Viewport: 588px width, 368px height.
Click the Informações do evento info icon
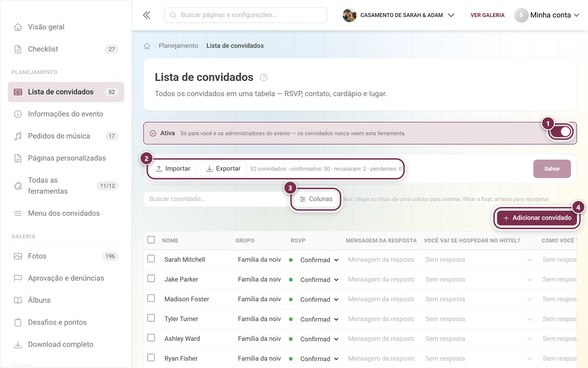point(18,114)
